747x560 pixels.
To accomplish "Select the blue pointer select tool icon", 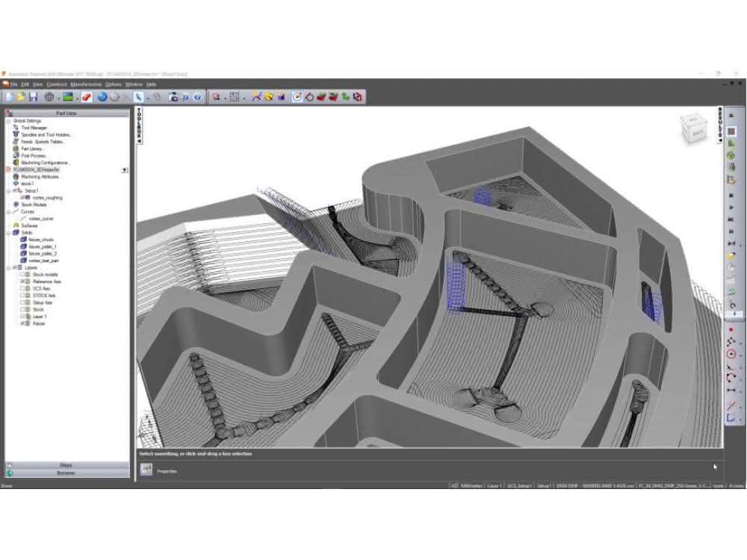I will (x=138, y=96).
